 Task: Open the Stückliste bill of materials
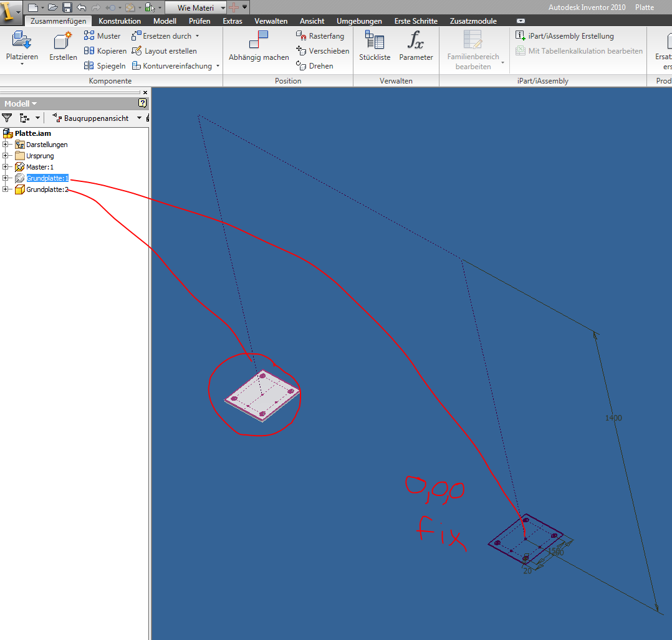coord(375,46)
